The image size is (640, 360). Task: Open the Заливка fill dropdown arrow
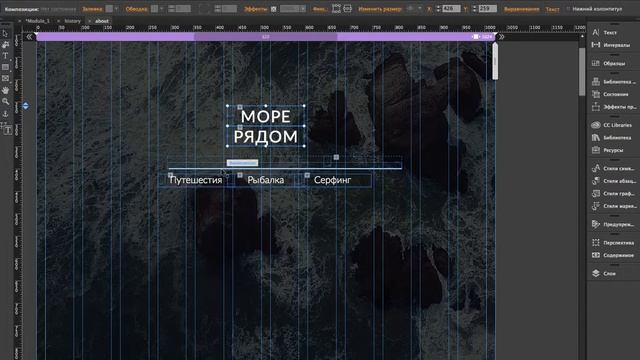coord(116,9)
